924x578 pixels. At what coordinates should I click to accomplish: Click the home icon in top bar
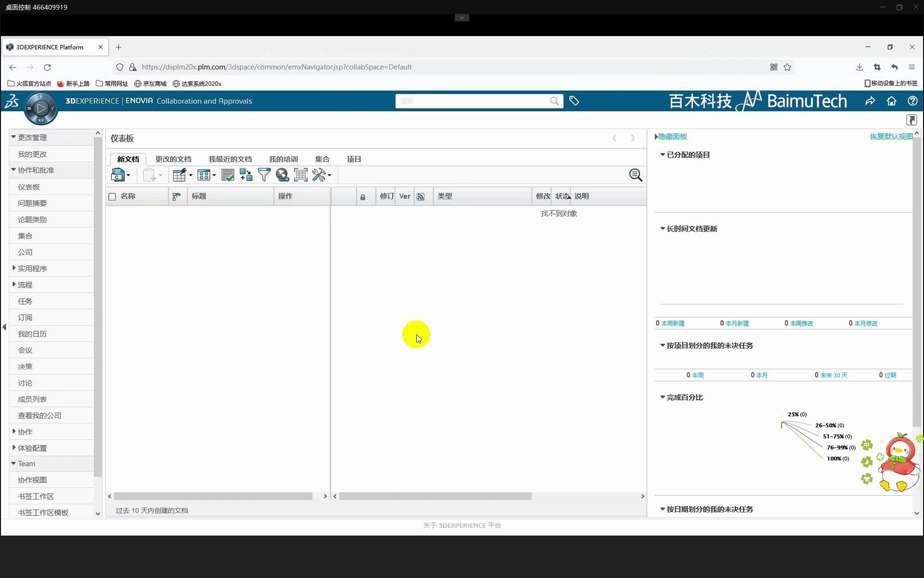pos(891,101)
